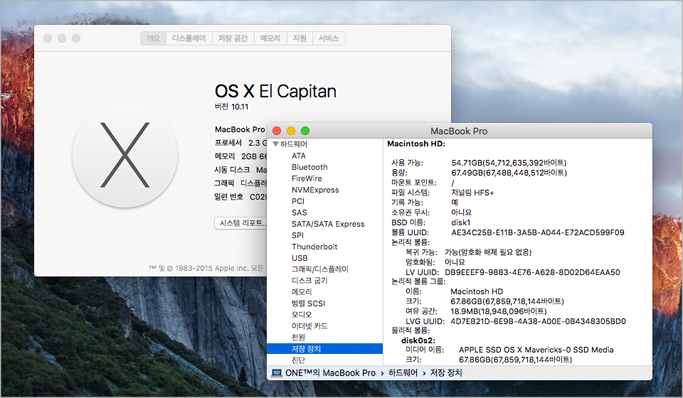683x398 pixels.
Task: Click the OS X El Capitan title
Action: click(x=276, y=91)
